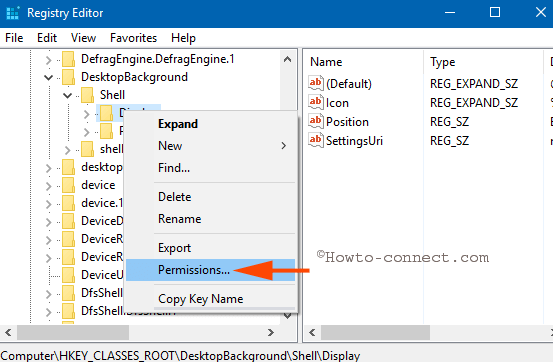The image size is (553, 362).
Task: Click the DefragEngine.DefragEngine.1 folder icon
Action: (68, 59)
